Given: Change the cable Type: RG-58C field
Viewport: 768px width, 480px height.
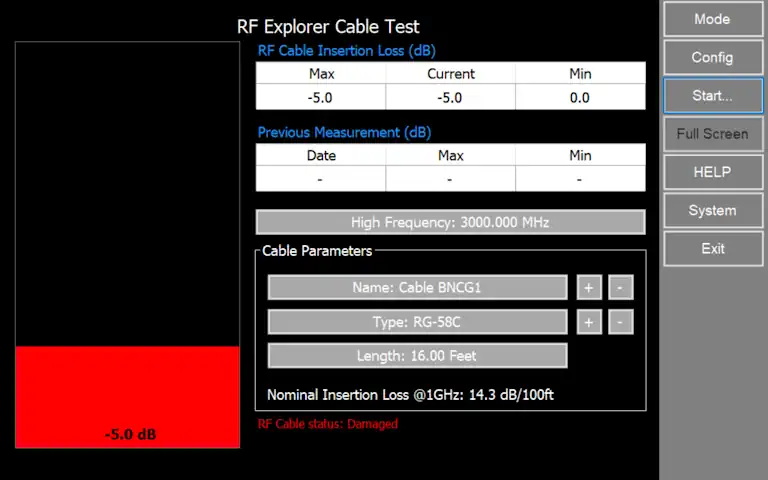Looking at the screenshot, I should (417, 322).
